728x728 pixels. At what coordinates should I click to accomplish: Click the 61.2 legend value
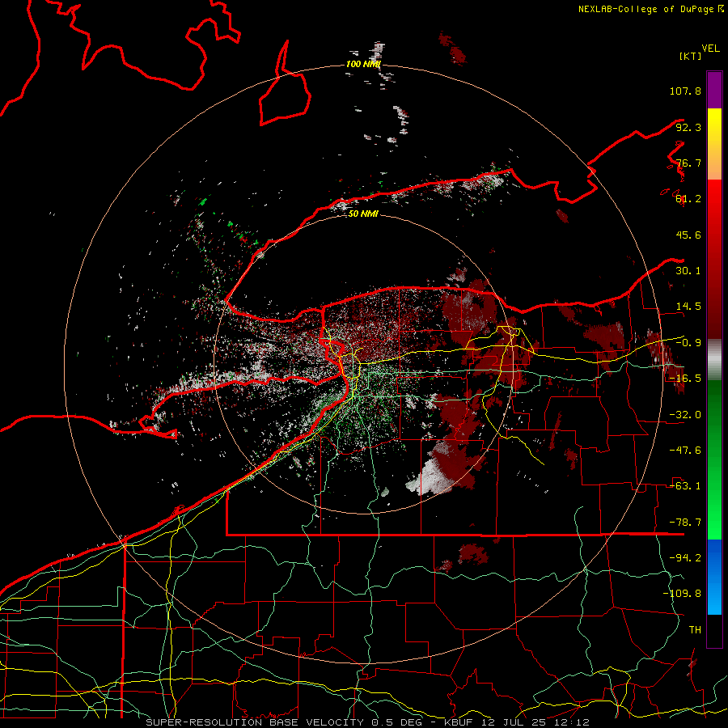(688, 199)
